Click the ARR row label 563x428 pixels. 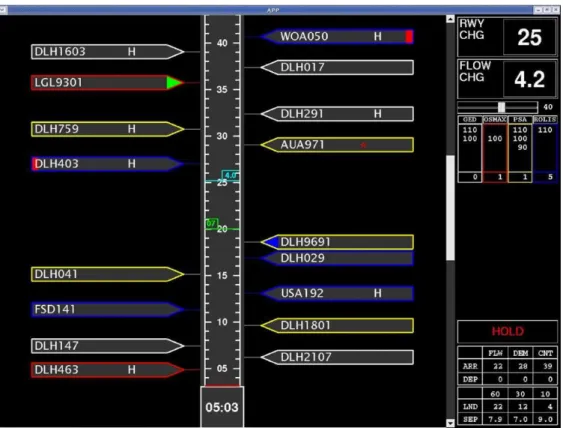pos(470,366)
